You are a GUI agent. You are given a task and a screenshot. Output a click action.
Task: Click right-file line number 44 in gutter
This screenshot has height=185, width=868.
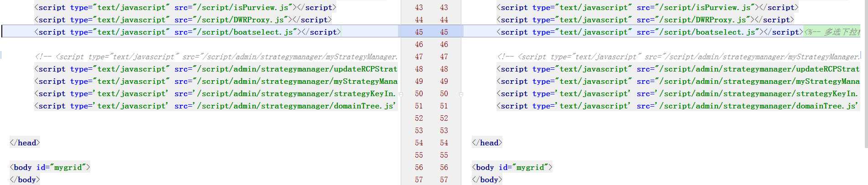click(444, 20)
